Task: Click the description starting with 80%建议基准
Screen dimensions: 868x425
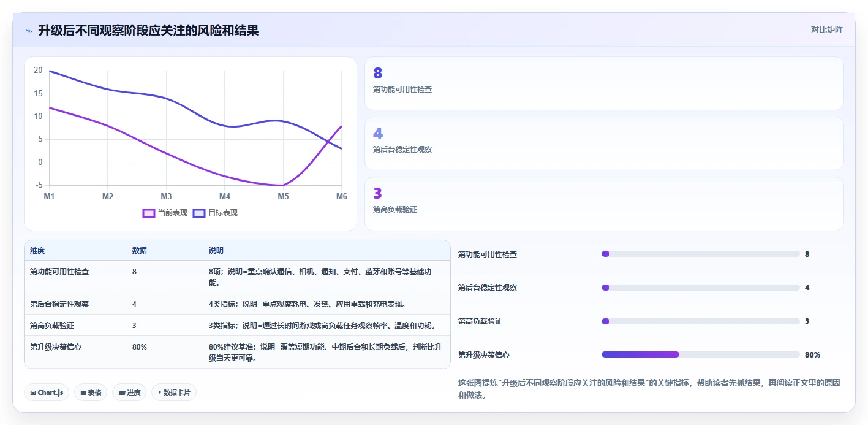Action: (325, 352)
